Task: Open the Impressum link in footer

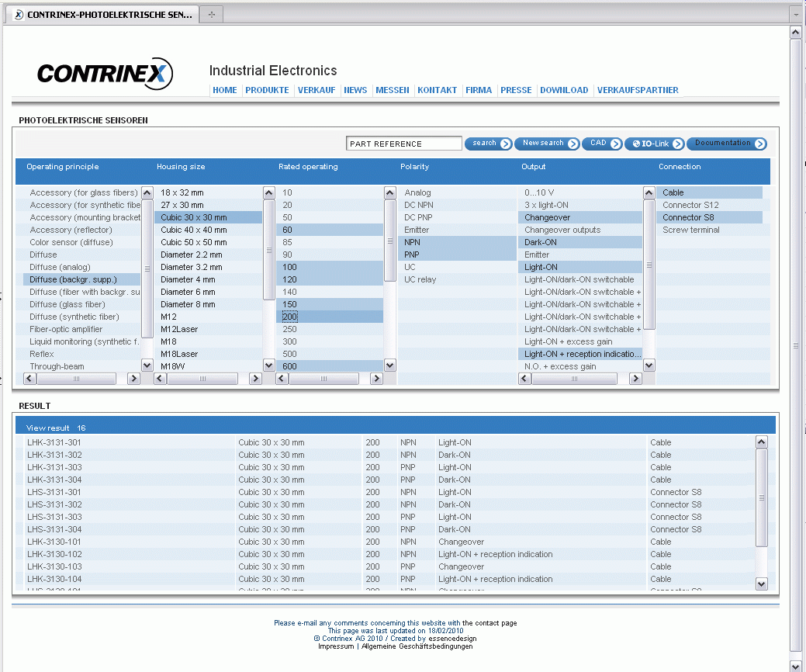Action: (336, 646)
